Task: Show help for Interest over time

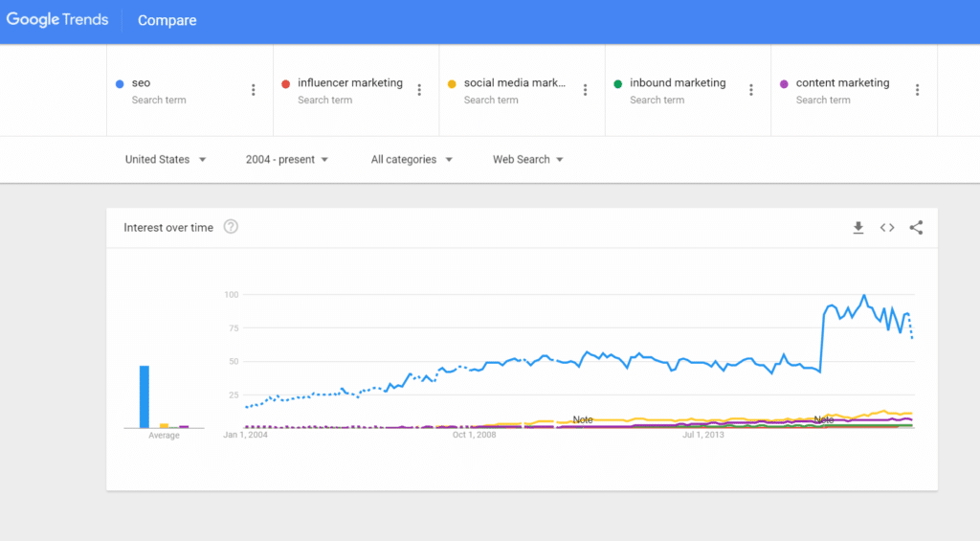Action: pyautogui.click(x=231, y=226)
